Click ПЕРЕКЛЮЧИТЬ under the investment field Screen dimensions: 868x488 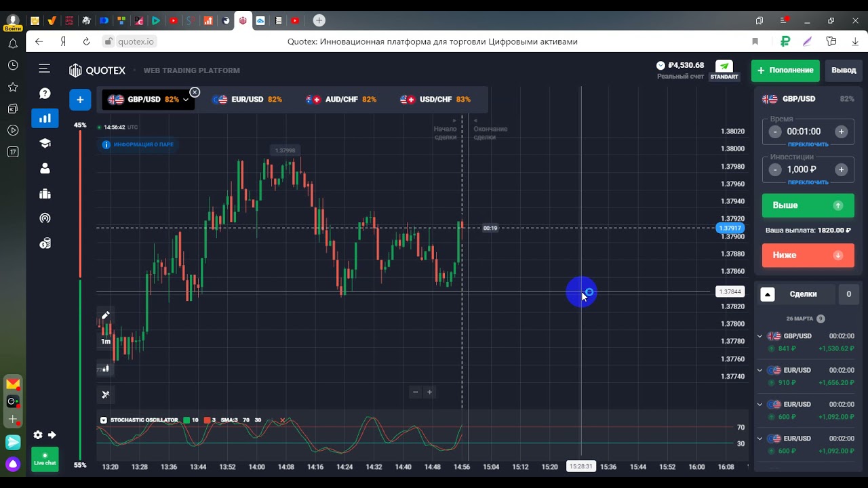[808, 182]
